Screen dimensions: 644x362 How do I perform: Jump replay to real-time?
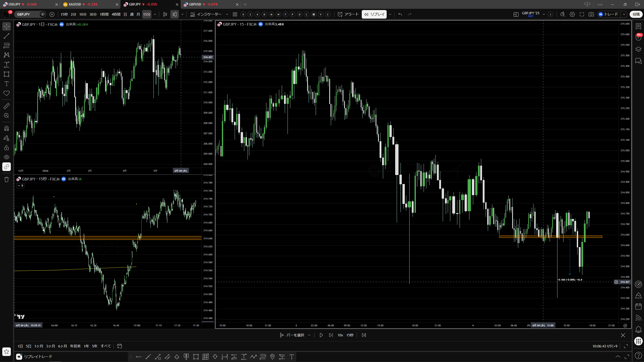point(364,335)
